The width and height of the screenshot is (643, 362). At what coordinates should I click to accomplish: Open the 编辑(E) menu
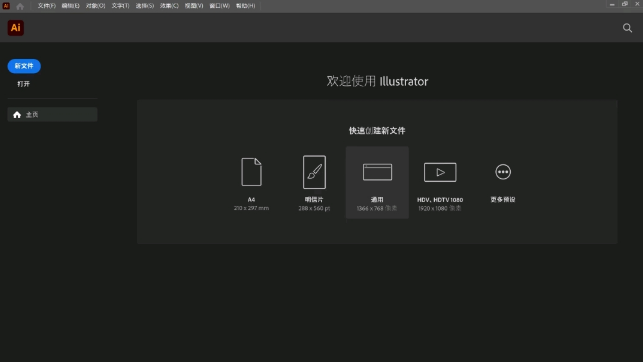click(70, 6)
